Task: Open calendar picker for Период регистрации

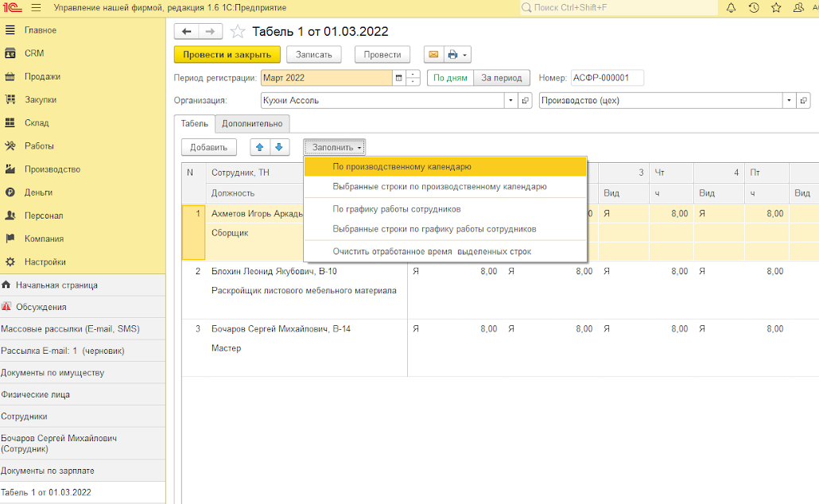Action: coord(398,78)
